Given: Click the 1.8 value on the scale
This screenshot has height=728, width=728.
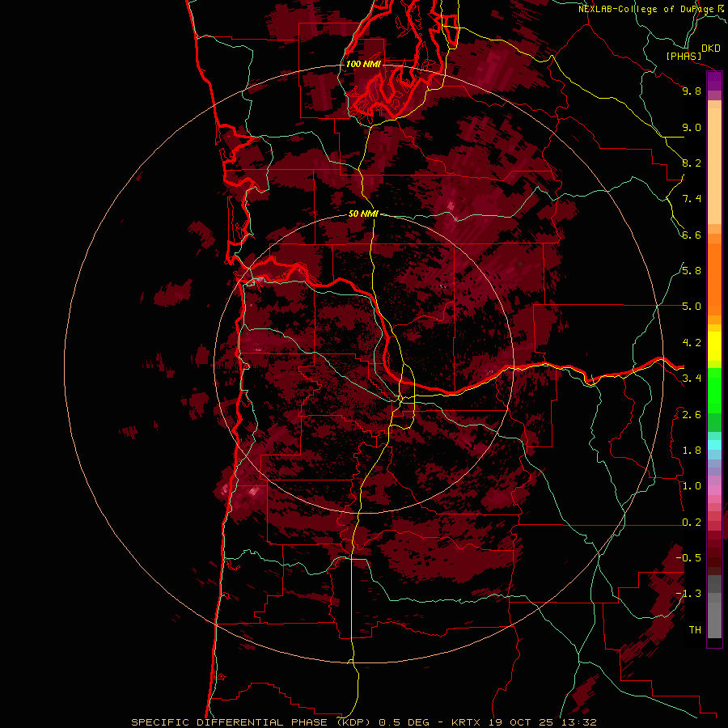Looking at the screenshot, I should click(x=692, y=451).
